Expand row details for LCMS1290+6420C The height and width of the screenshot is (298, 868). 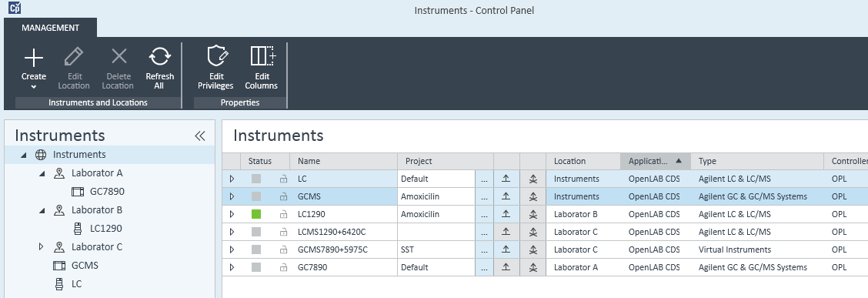pos(232,232)
